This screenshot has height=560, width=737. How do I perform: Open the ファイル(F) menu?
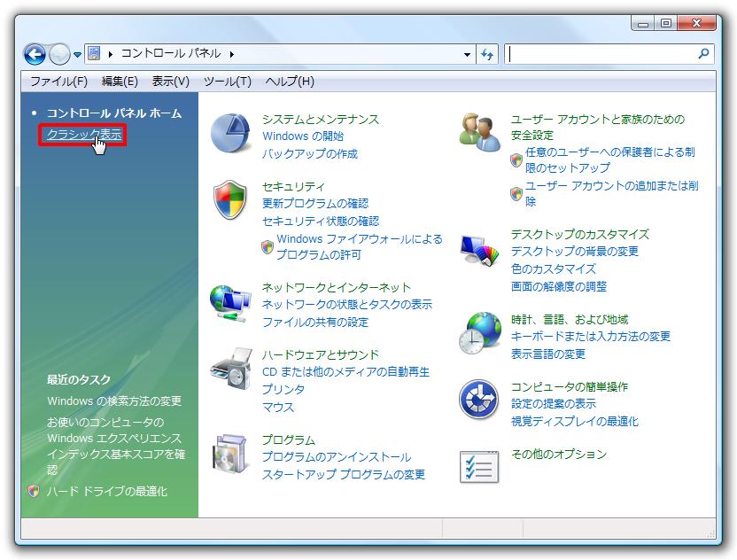[x=58, y=82]
